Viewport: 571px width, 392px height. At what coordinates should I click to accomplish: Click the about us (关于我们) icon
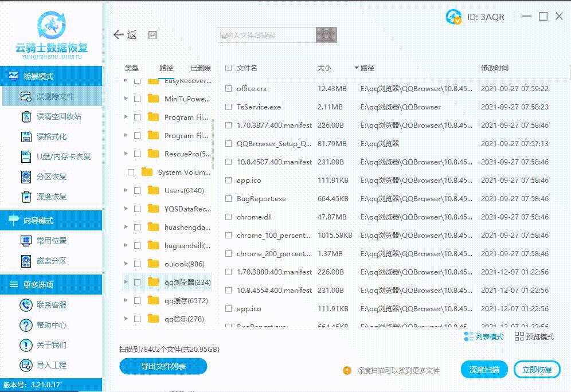(26, 345)
